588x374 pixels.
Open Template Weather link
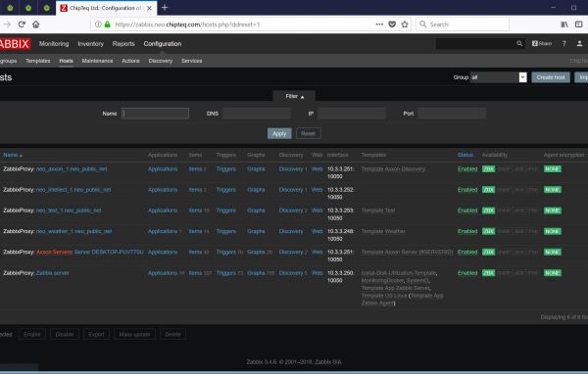(x=383, y=232)
